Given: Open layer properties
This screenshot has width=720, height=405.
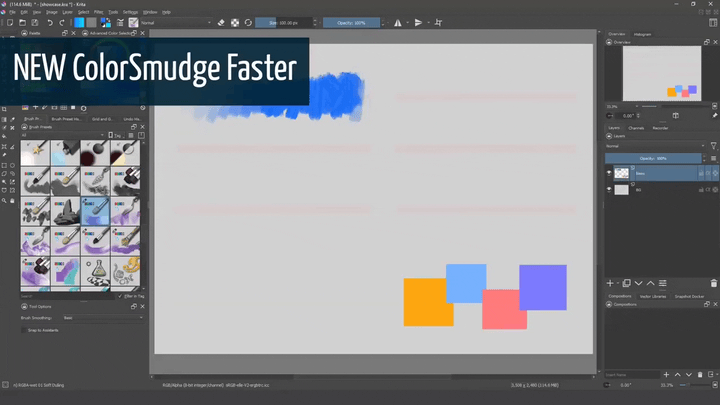Looking at the screenshot, I should click(x=663, y=283).
